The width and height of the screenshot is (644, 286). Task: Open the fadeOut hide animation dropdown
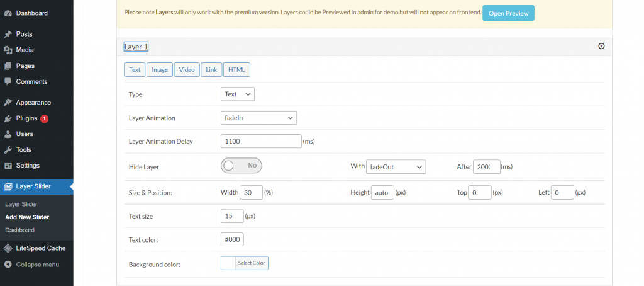click(x=396, y=167)
